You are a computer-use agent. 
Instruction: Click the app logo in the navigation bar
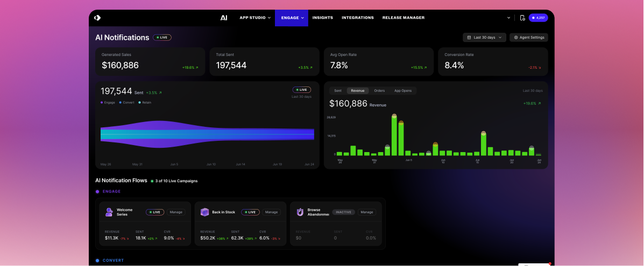[97, 18]
